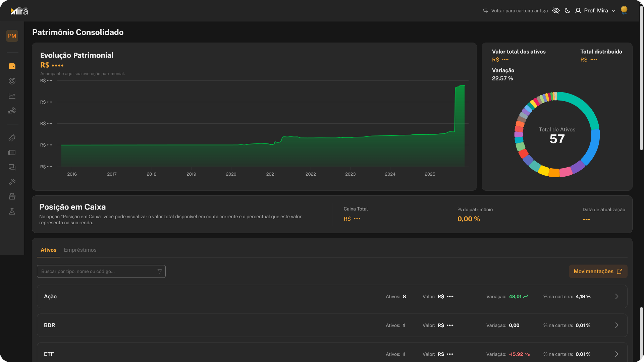Click Voltar para carteira antiga link
The image size is (644, 362).
[516, 11]
